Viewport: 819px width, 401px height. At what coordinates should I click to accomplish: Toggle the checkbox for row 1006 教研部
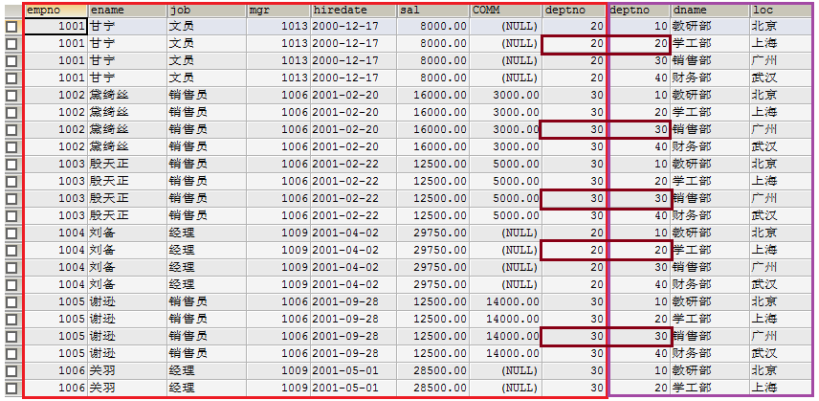pyautogui.click(x=11, y=372)
